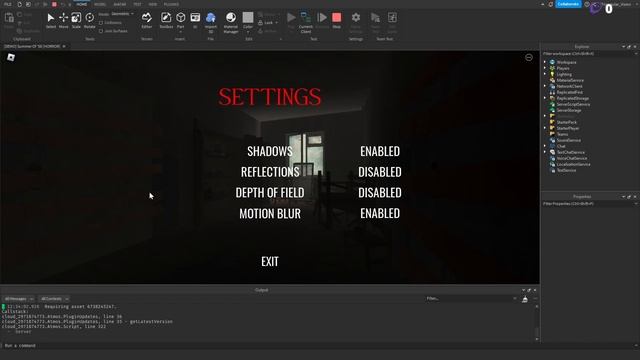The width and height of the screenshot is (640, 360).
Task: Choose the Rotate tool
Action: coord(89,20)
